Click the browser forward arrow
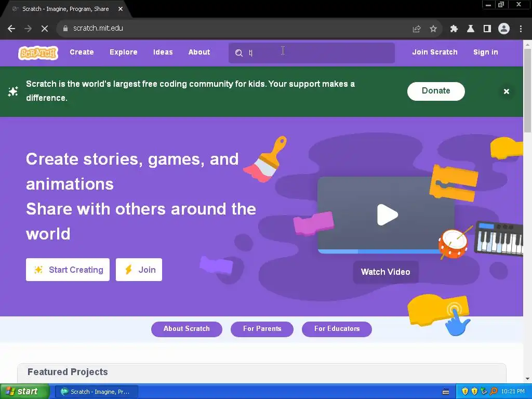 click(28, 29)
